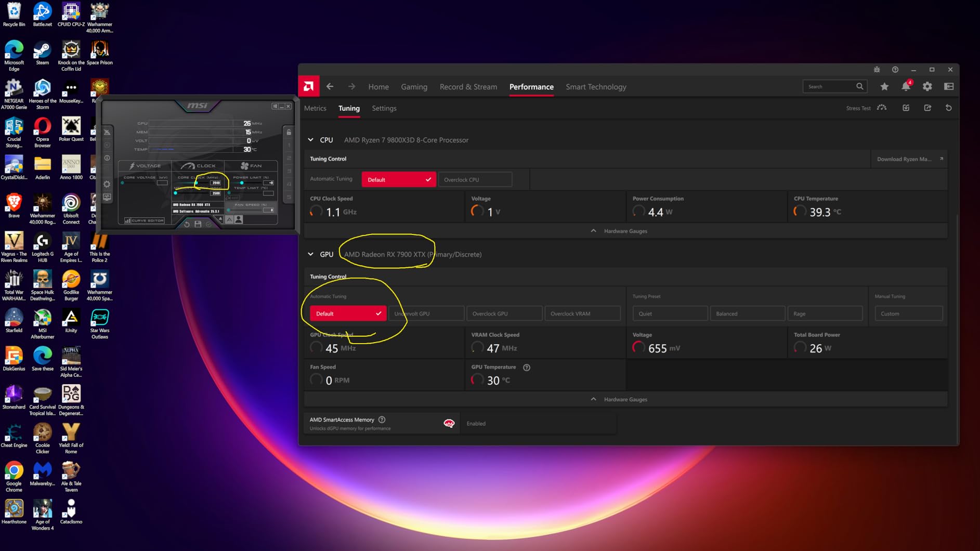This screenshot has width=980, height=551.
Task: Click the Afterburner auto fan 'A' button
Action: pos(229,220)
